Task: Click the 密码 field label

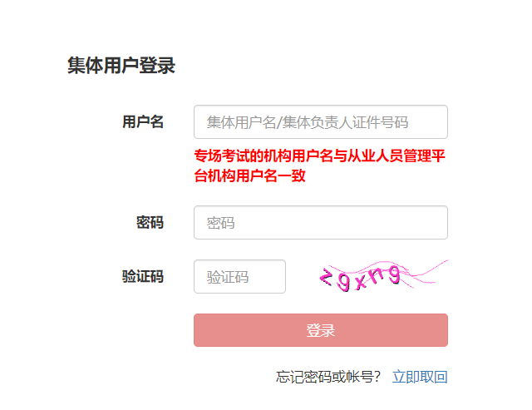Action: 150,223
